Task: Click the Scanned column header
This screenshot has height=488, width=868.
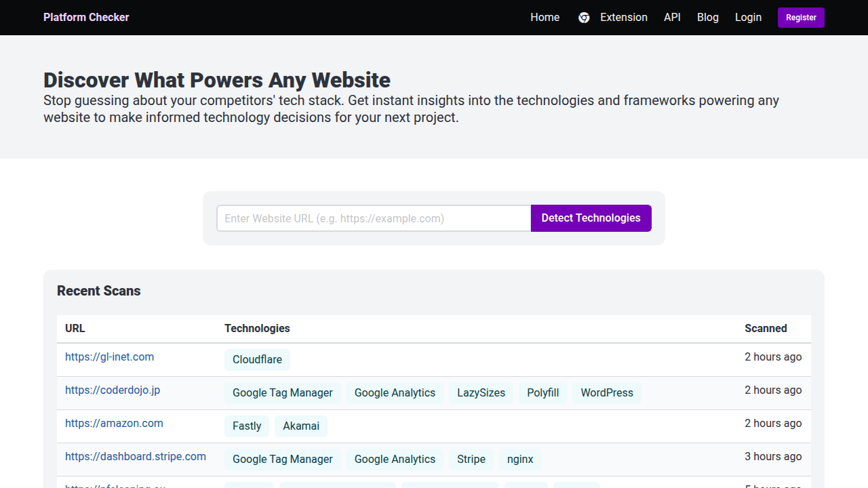Action: pos(766,329)
